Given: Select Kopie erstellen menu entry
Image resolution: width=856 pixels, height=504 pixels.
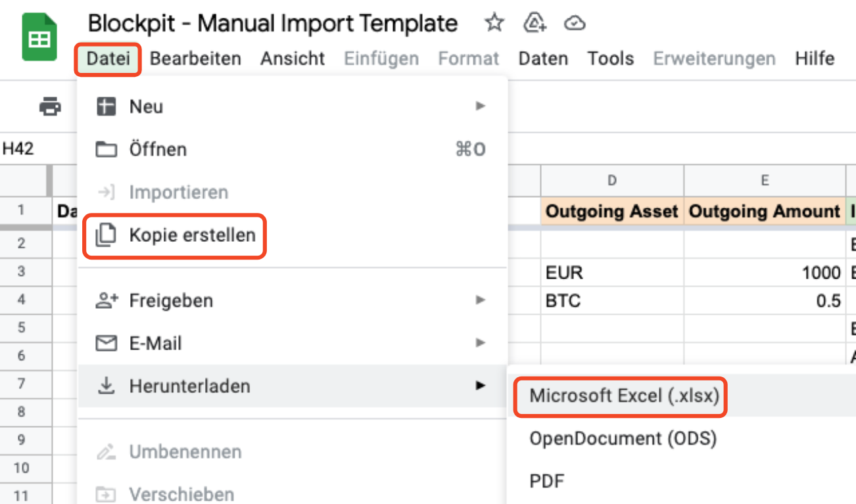Looking at the screenshot, I should click(x=192, y=235).
